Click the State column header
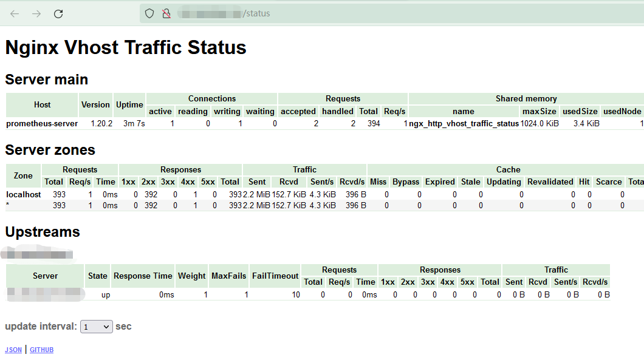 pyautogui.click(x=97, y=276)
